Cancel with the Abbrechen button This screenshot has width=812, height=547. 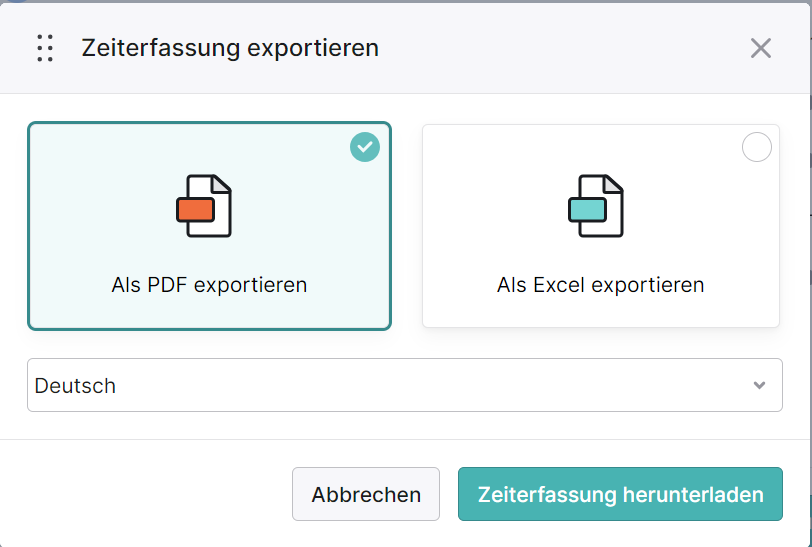coord(366,494)
